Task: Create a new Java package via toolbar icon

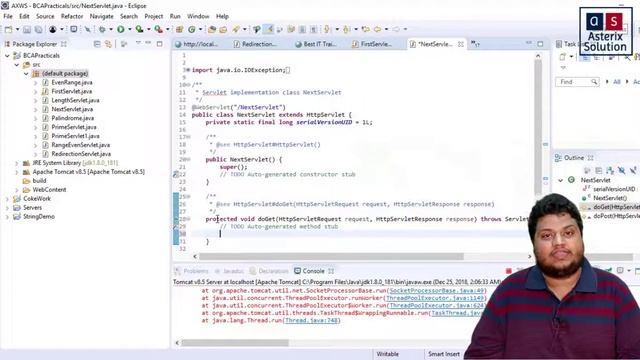Action: tap(179, 29)
